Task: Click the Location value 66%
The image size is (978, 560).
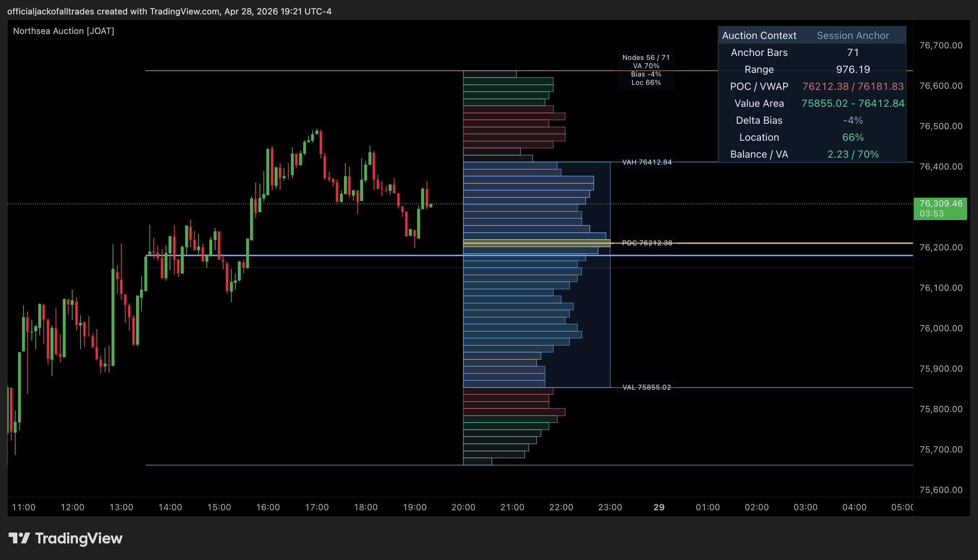Action: point(853,137)
